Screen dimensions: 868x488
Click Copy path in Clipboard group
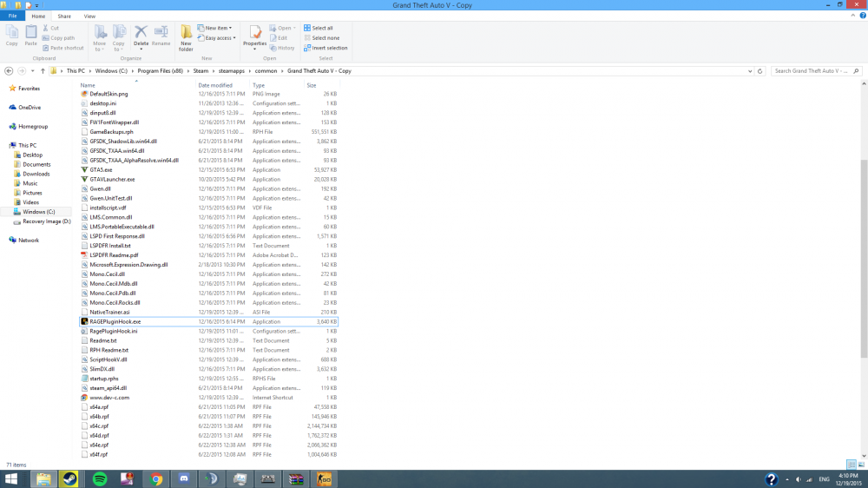tap(59, 37)
